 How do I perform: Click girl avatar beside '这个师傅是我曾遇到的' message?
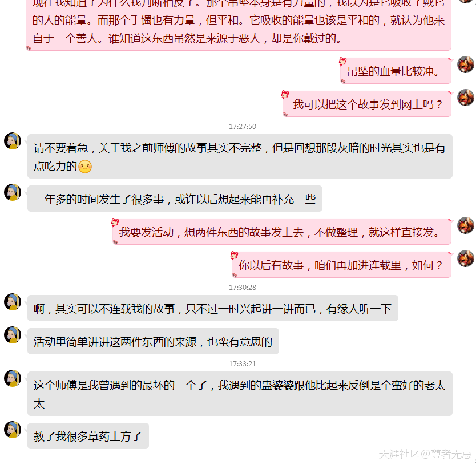point(13,378)
